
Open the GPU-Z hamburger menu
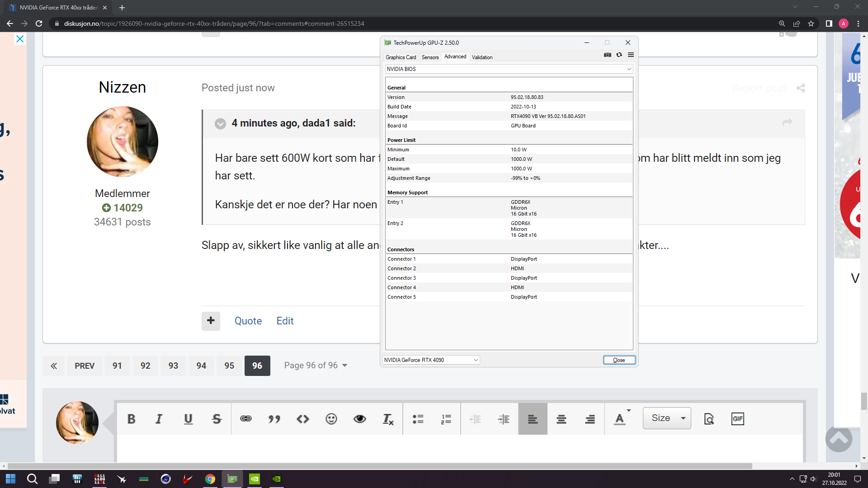[631, 55]
